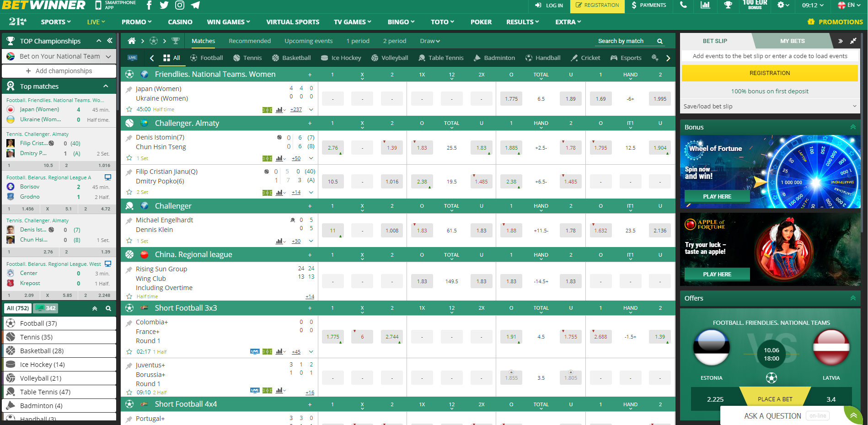
Task: Toggle the LIVE monitor icon filter
Action: click(132, 58)
